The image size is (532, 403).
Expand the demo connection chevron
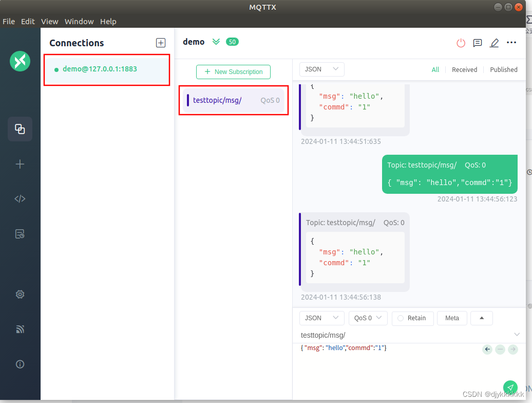216,42
